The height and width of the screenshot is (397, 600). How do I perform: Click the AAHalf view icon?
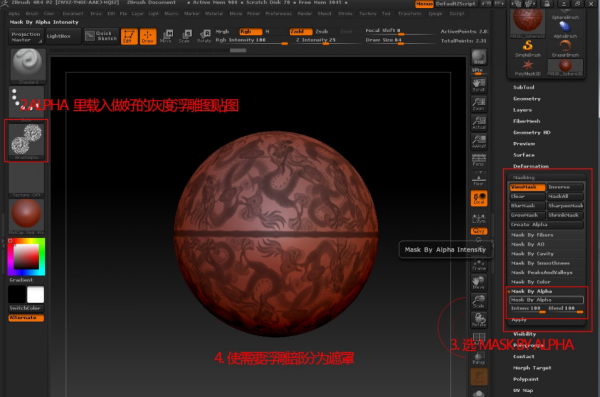[479, 141]
